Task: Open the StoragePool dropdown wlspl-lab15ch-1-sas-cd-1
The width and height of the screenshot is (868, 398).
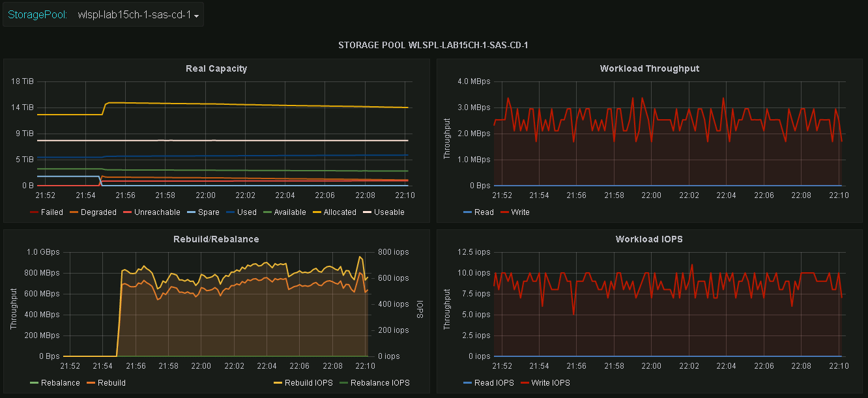Action: pyautogui.click(x=137, y=14)
